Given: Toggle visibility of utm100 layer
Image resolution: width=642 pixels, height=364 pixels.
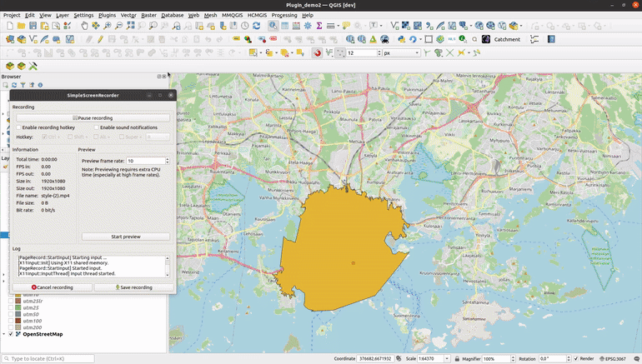Looking at the screenshot, I should 11,321.
